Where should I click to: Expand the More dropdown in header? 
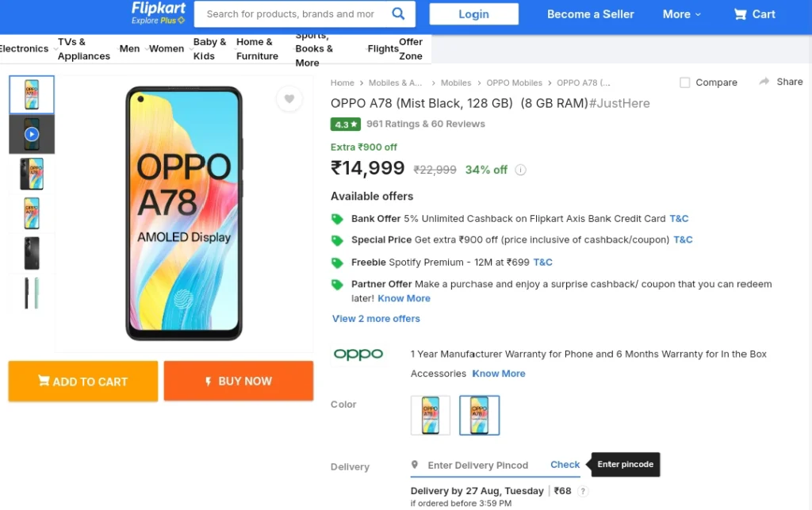tap(681, 14)
